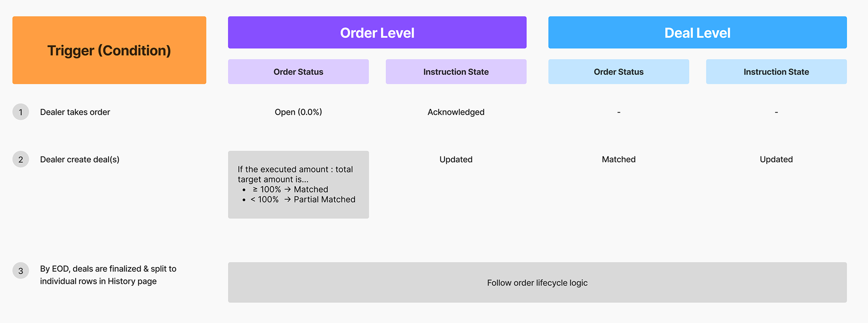Click the "Dealer takes order" trigger text
Image resolution: width=868 pixels, height=323 pixels.
(75, 112)
